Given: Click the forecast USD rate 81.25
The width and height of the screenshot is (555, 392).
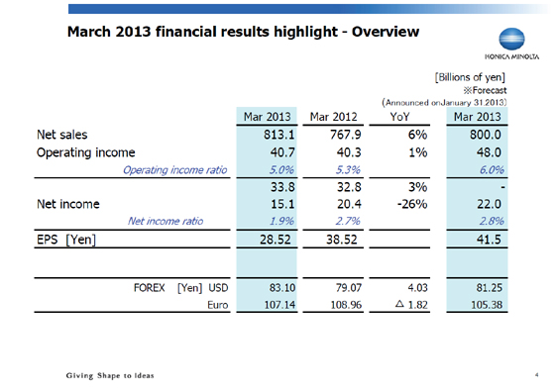Looking at the screenshot, I should pos(489,288).
